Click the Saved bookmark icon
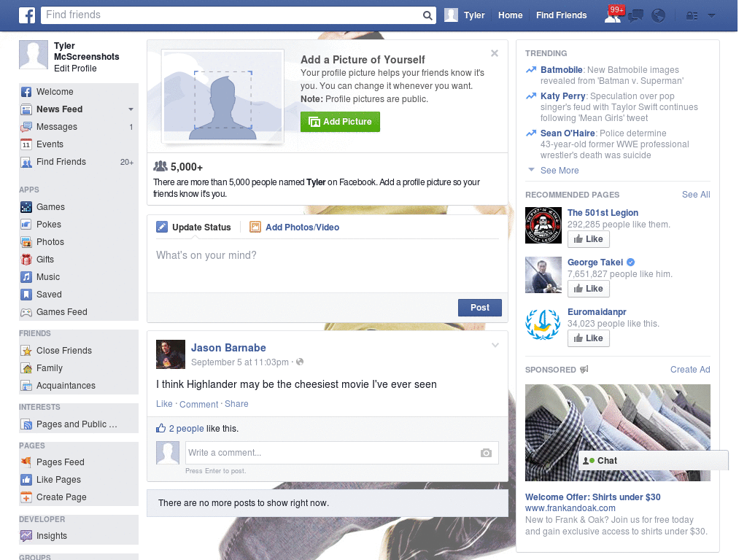Image resolution: width=747 pixels, height=560 pixels. [x=26, y=295]
